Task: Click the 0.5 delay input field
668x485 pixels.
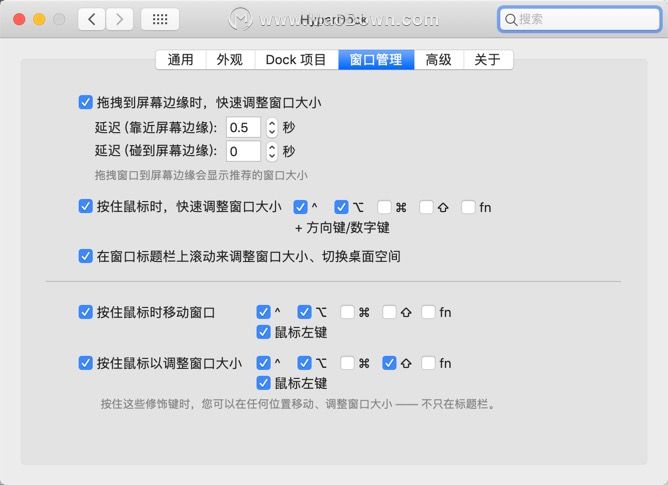Action: [x=243, y=127]
